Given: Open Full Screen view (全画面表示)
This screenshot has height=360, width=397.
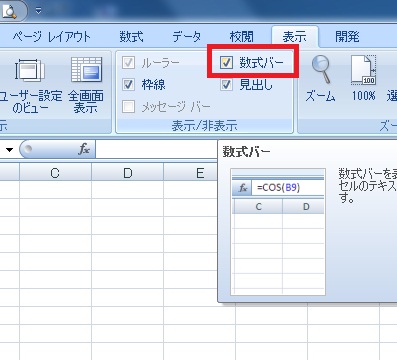Looking at the screenshot, I should (86, 85).
